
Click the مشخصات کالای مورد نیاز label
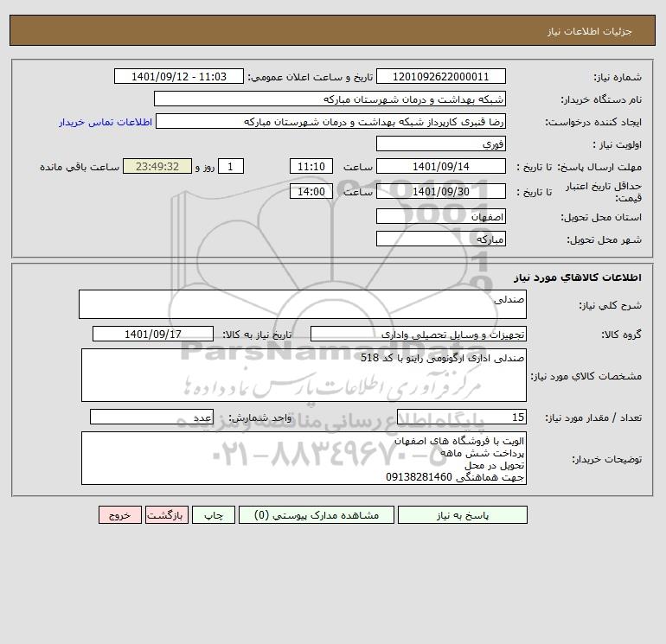point(586,376)
